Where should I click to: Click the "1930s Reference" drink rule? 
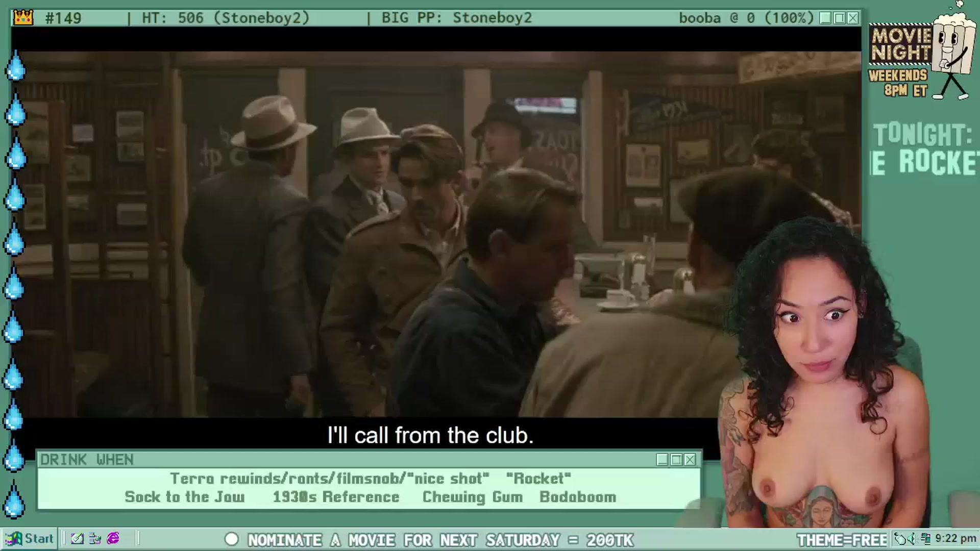pos(336,497)
